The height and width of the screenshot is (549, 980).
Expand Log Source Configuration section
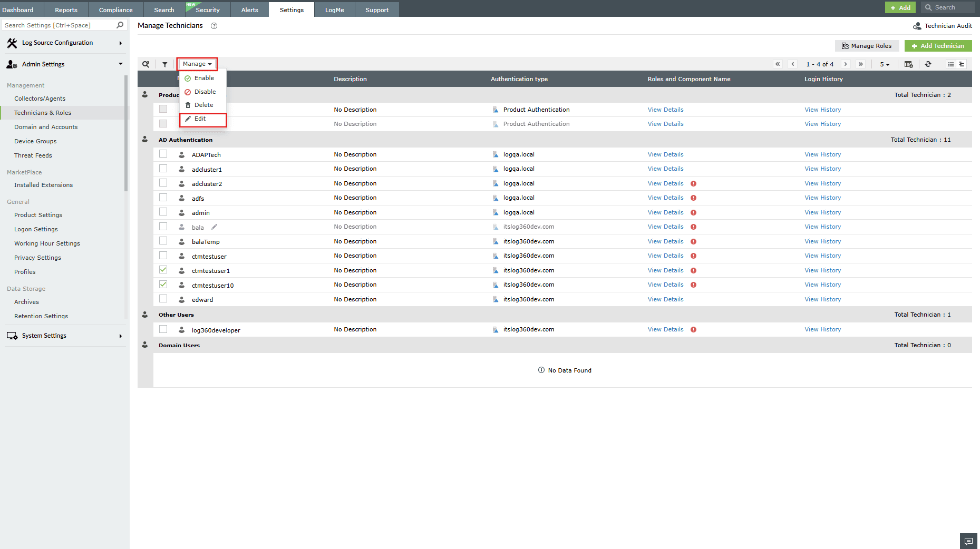pos(65,43)
